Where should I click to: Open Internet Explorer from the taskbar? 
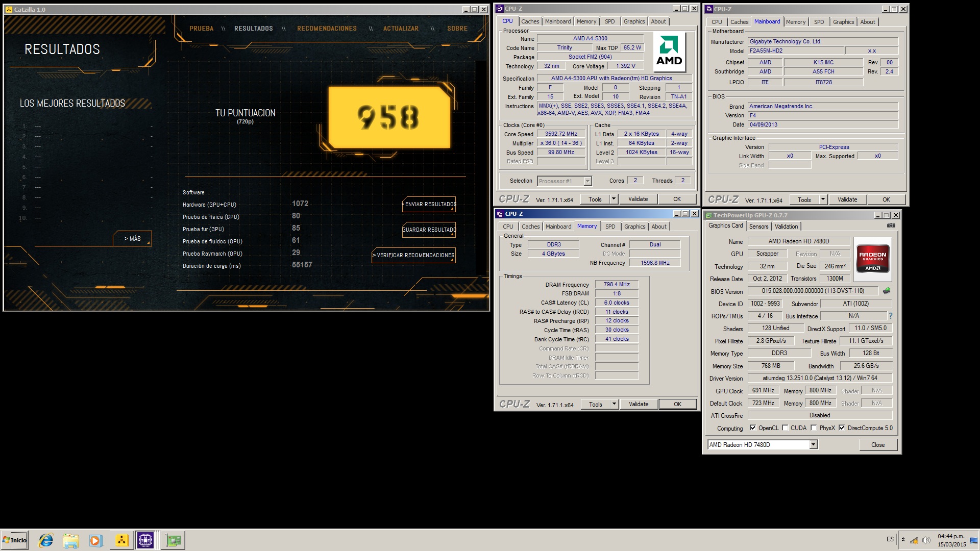pyautogui.click(x=46, y=540)
